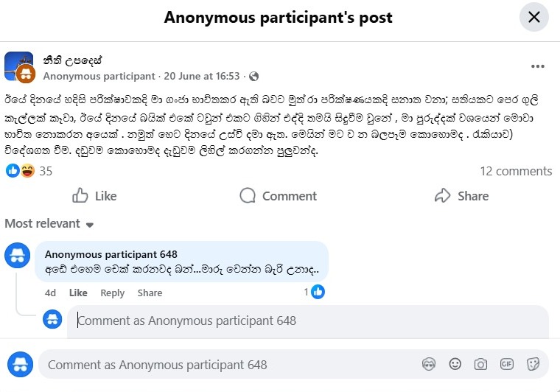The height and width of the screenshot is (392, 560).
Task: Open the 35 reactions count list
Action: click(x=46, y=172)
